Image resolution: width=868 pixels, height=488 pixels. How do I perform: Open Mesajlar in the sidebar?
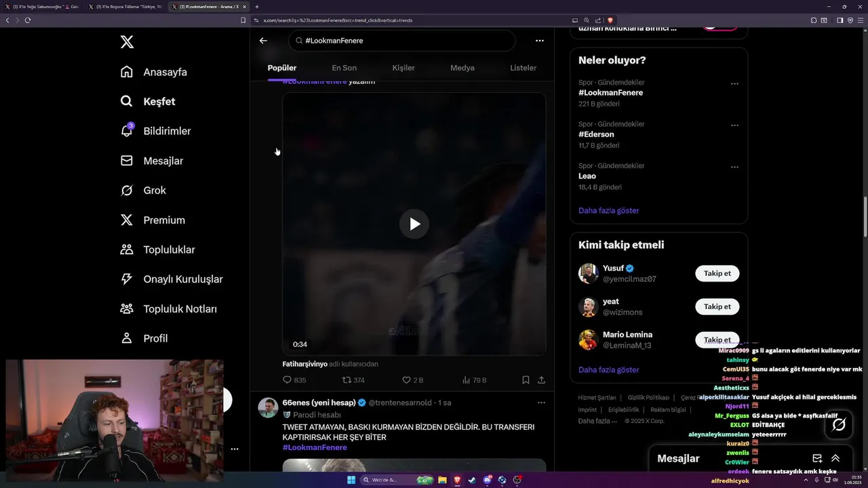pos(152,161)
